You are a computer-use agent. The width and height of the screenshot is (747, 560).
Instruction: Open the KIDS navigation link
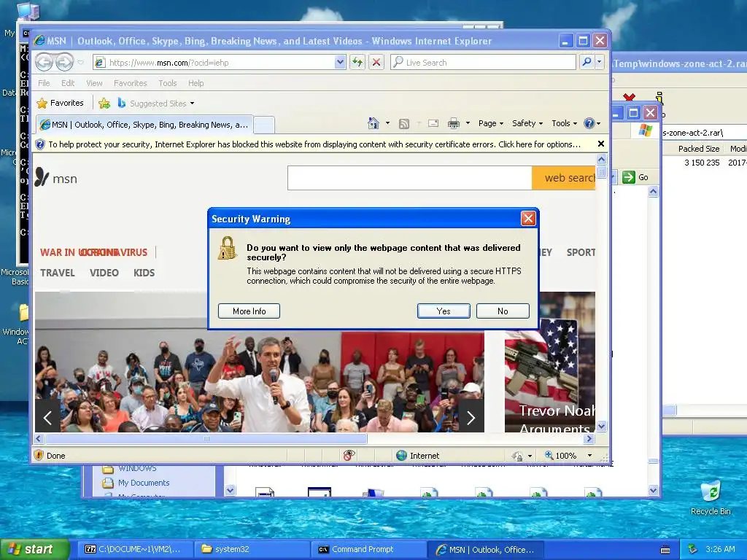pyautogui.click(x=144, y=273)
